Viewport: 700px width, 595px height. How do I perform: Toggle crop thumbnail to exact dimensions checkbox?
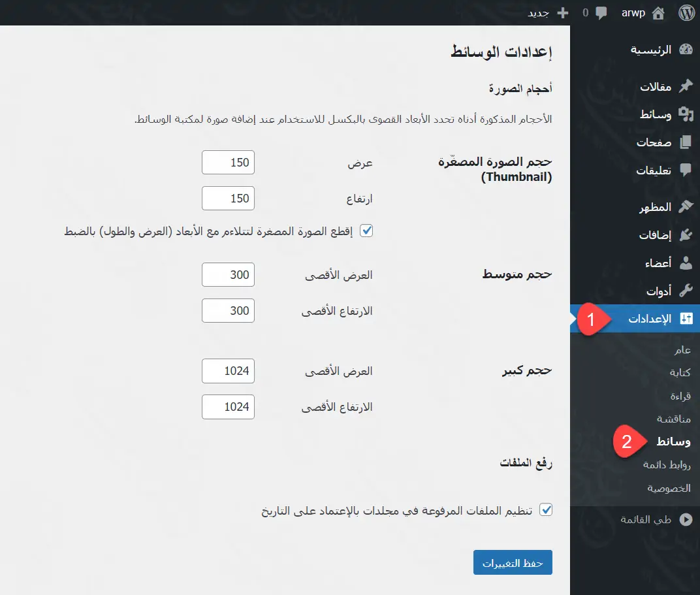pos(366,231)
